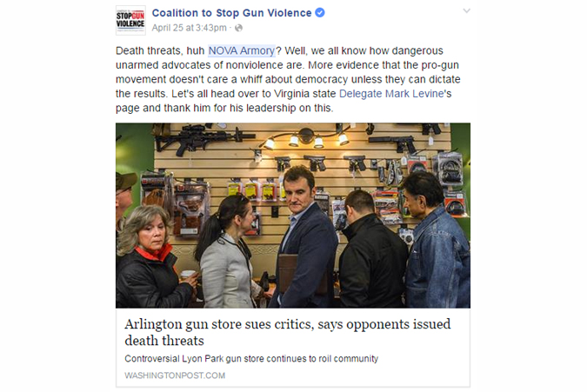Open the April 25 at 3:43pm timestamp
The width and height of the screenshot is (587, 392).
click(189, 28)
